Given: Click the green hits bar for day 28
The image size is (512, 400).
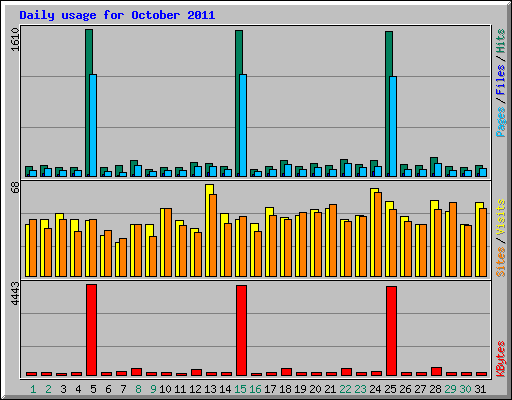Looking at the screenshot, I should (433, 167).
